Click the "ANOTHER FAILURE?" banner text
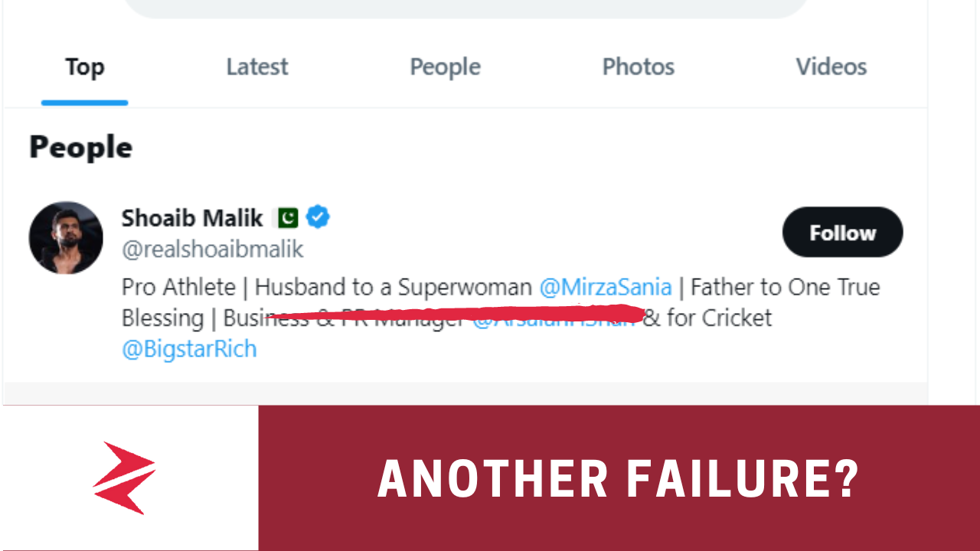Viewport: 980px width, 551px height. [619, 479]
